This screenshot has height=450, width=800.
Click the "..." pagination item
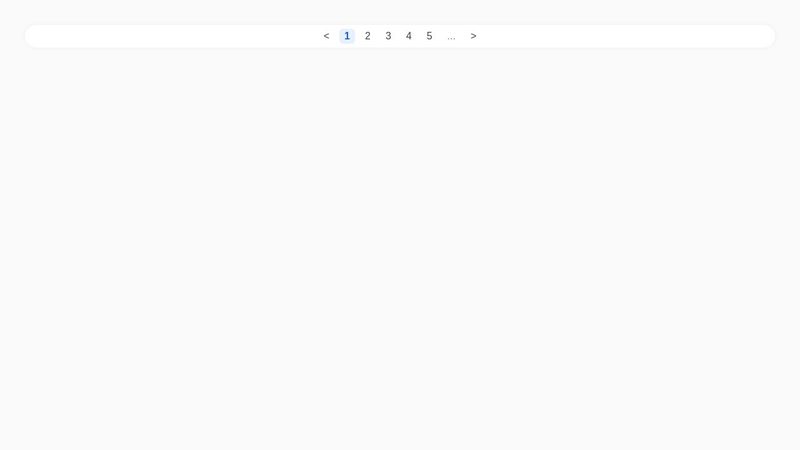[x=451, y=36]
